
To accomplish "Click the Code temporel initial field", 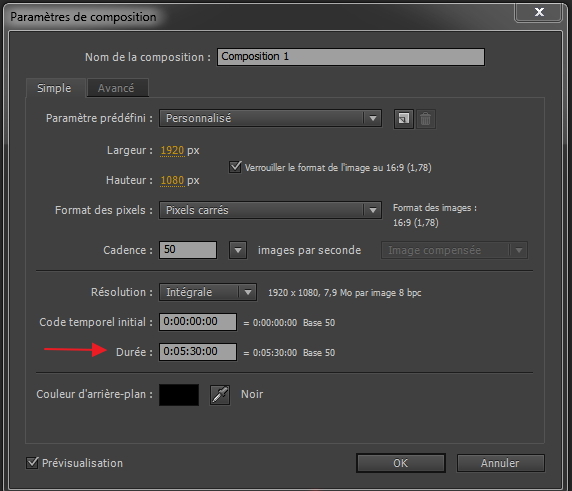I will [x=198, y=322].
